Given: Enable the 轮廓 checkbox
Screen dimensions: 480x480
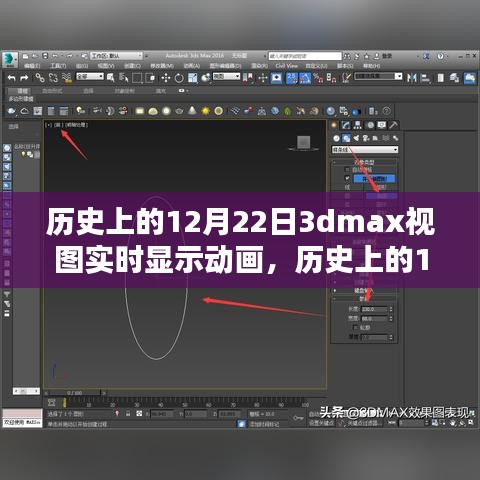Looking at the screenshot, I should tap(355, 328).
